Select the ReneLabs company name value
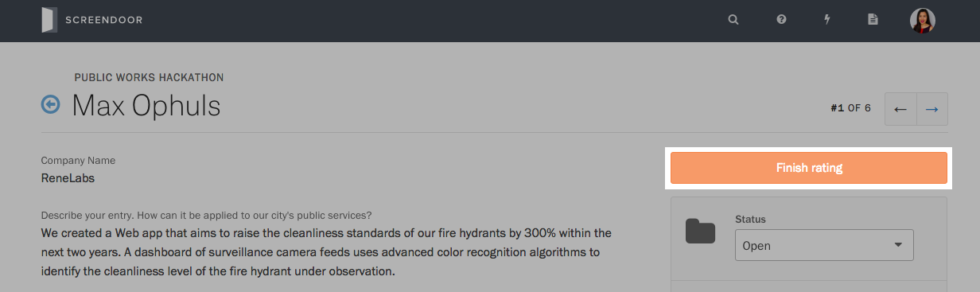 coord(68,178)
